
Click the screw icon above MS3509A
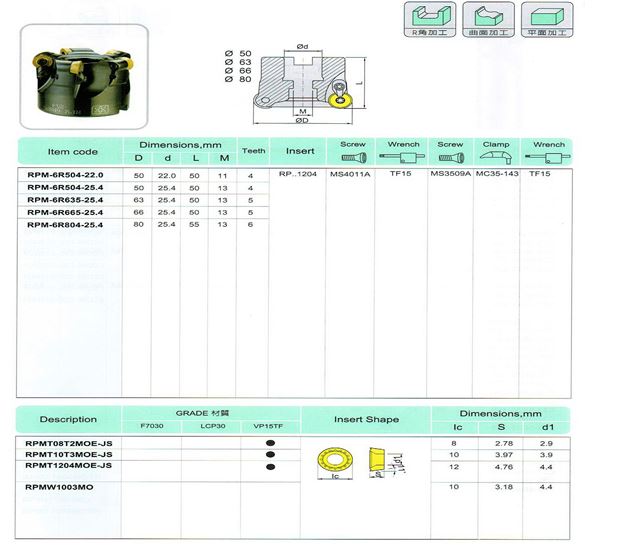[x=451, y=158]
